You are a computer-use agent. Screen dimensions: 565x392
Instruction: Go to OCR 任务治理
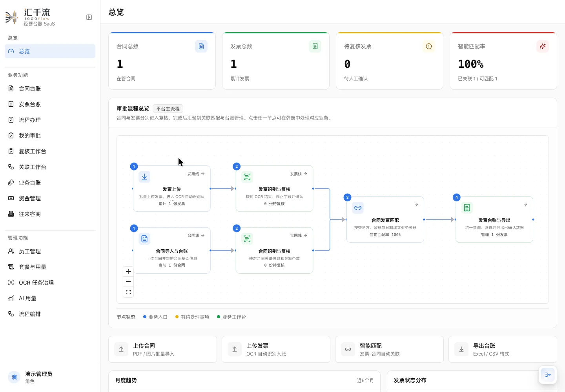[50, 283]
